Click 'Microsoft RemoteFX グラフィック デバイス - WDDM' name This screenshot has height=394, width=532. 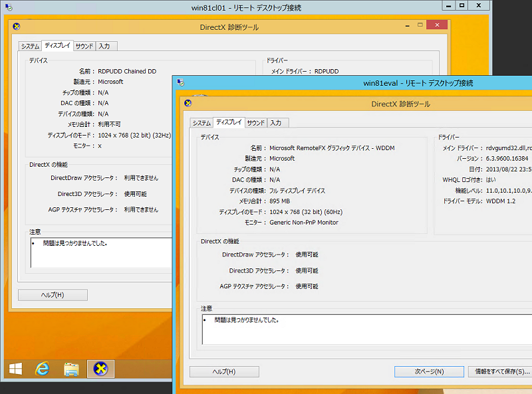[332, 148]
